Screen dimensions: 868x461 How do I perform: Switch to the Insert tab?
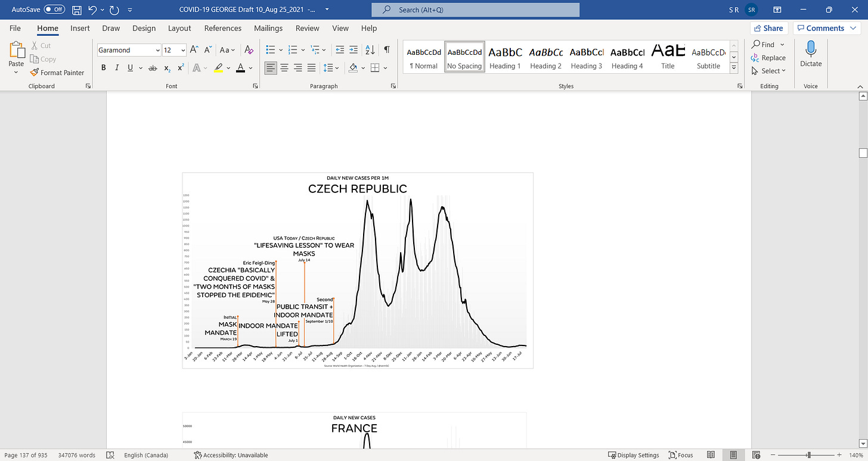tap(80, 28)
